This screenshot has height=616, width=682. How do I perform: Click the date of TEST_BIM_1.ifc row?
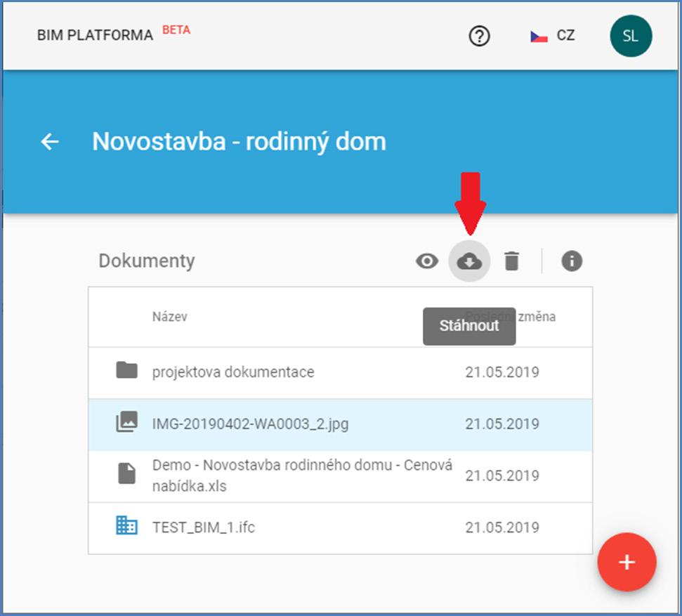[502, 527]
